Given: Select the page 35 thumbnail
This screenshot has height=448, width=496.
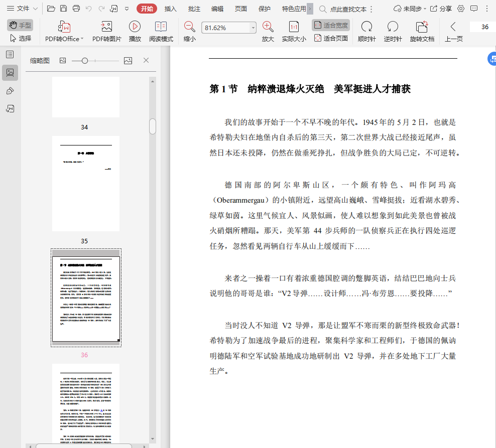Looking at the screenshot, I should point(86,184).
